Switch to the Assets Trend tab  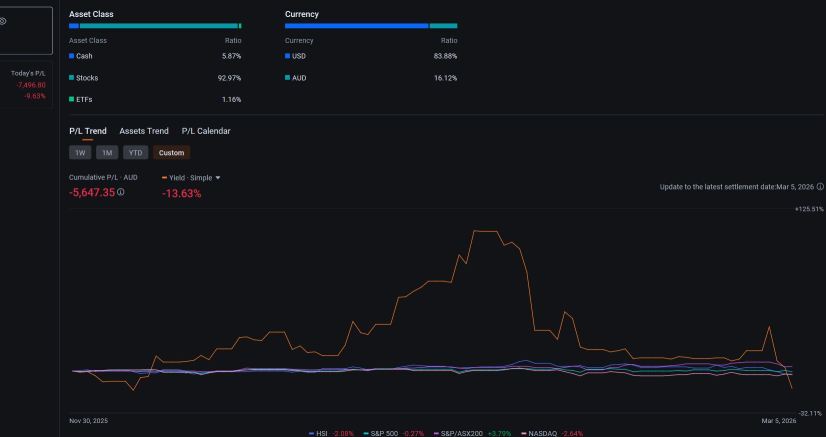pos(144,131)
